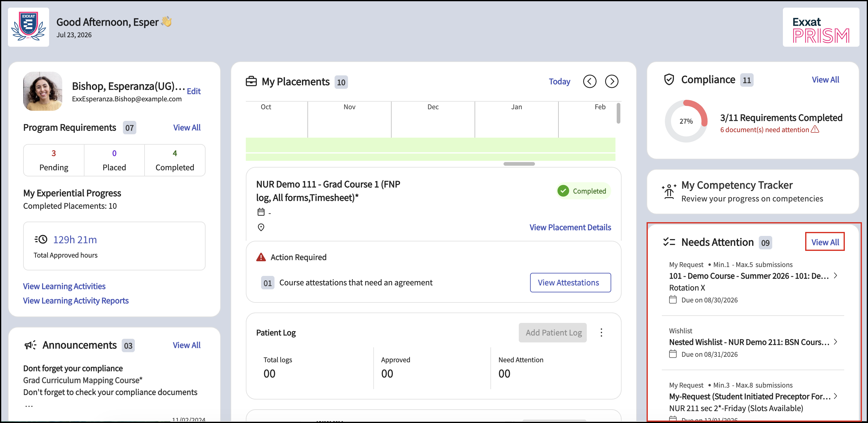This screenshot has height=423, width=868.
Task: Click the red warning icon beside documents need attention
Action: point(815,129)
